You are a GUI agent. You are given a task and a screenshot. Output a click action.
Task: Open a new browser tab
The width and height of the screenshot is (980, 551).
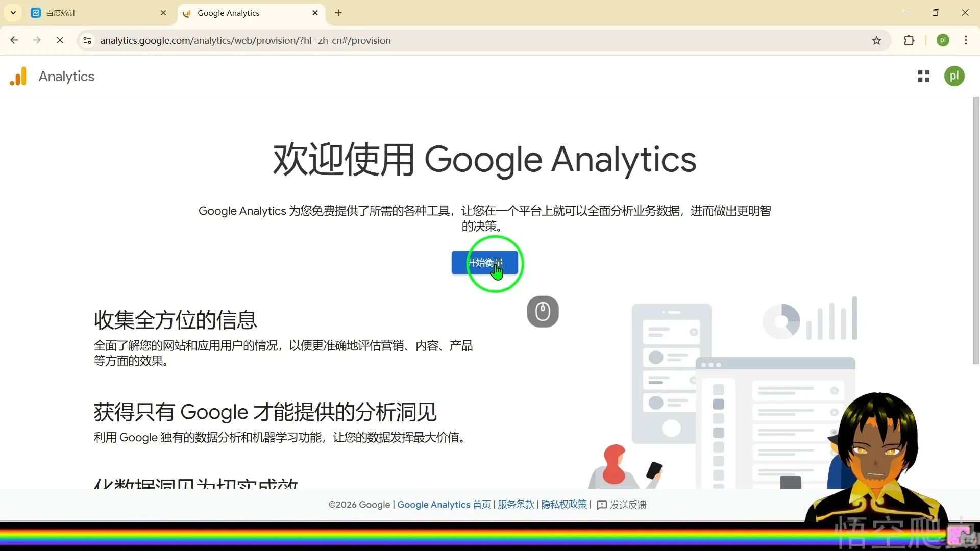tap(338, 13)
